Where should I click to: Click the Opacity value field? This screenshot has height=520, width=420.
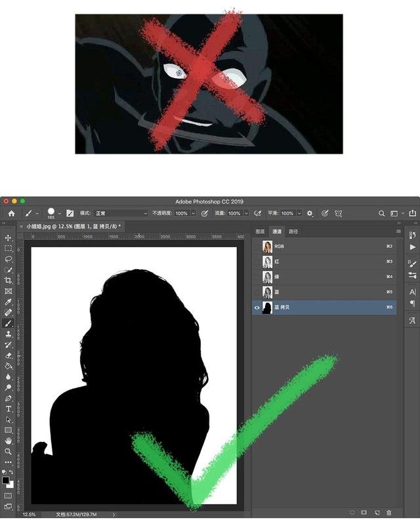pos(182,213)
